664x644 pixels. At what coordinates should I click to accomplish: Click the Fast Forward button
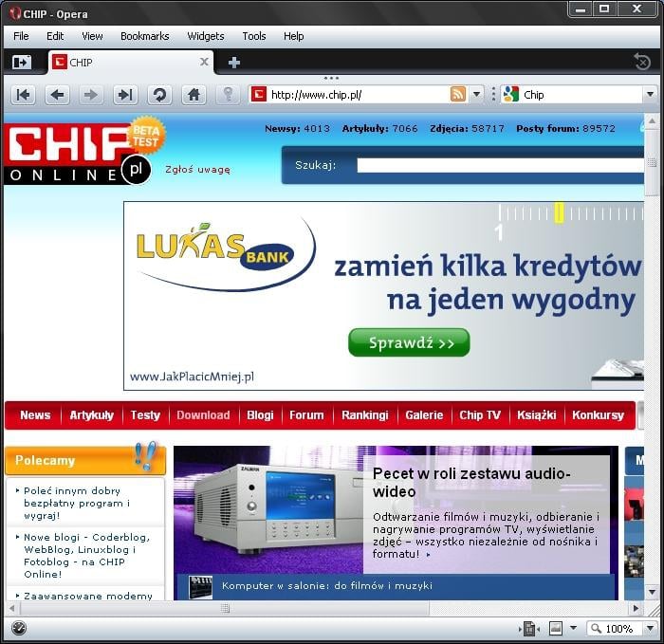coord(125,95)
